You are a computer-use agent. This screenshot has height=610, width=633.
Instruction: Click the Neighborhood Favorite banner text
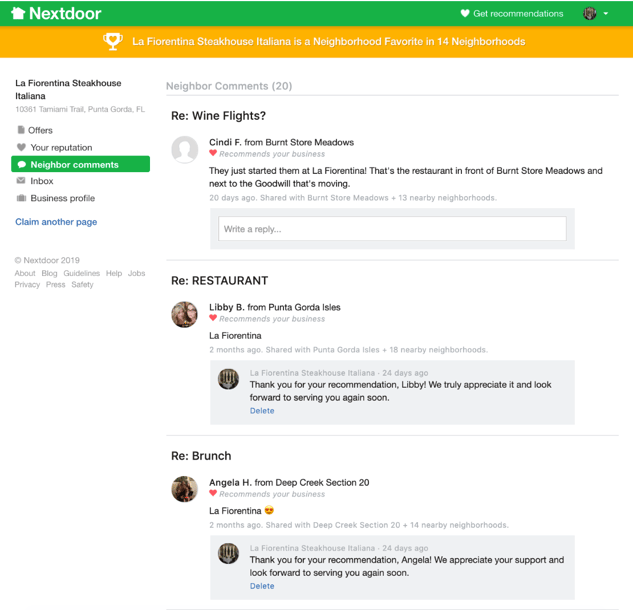click(x=329, y=42)
